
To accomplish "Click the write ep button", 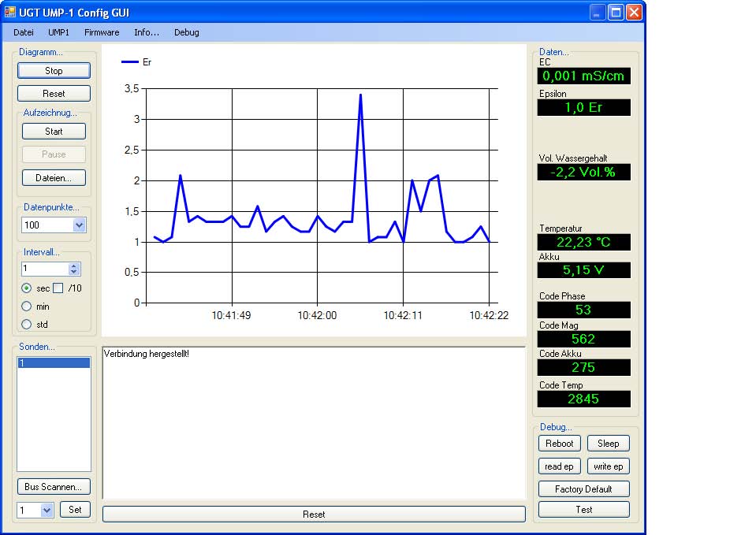I will (609, 466).
